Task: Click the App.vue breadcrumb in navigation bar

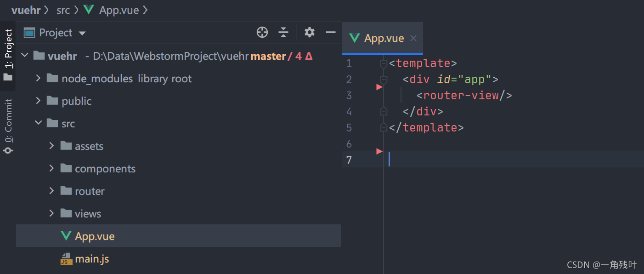Action: (119, 10)
